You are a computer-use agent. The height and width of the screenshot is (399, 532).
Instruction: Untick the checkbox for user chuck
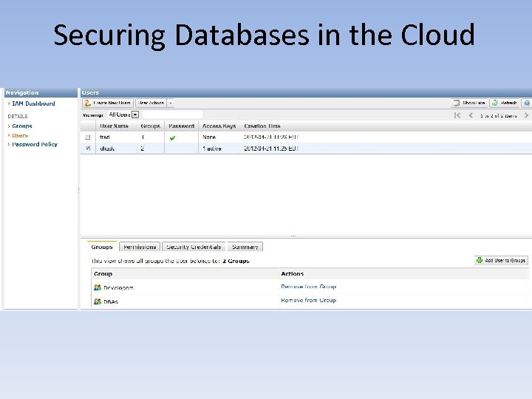(87, 149)
